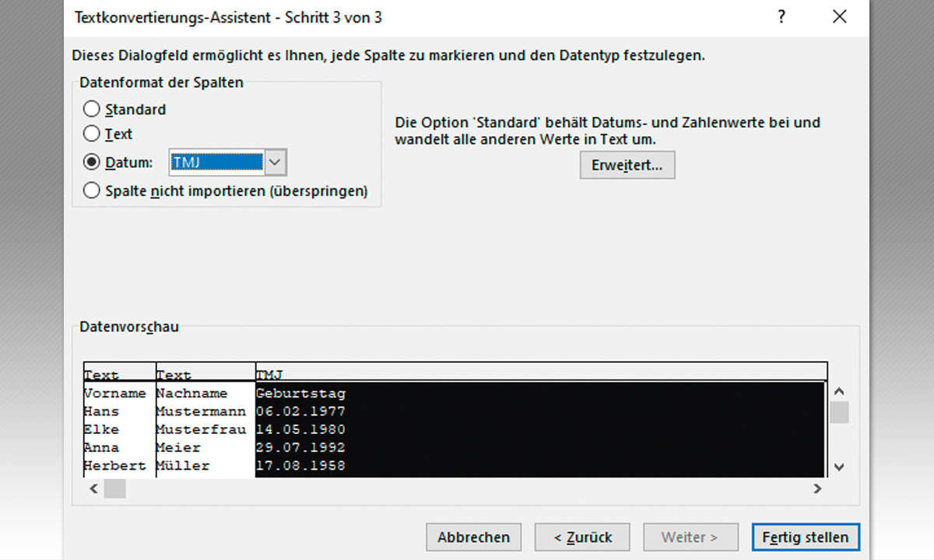Go back with the < Zurück button
The image size is (934, 560).
coord(582,537)
